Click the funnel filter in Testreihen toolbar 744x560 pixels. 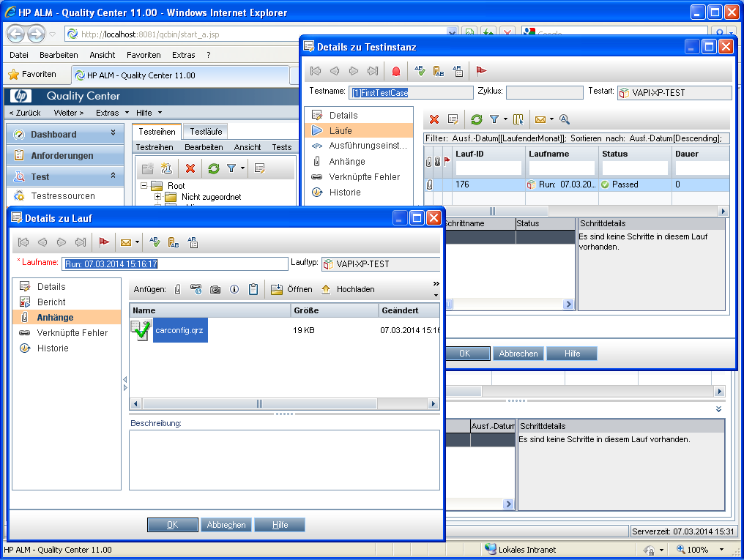[x=231, y=168]
